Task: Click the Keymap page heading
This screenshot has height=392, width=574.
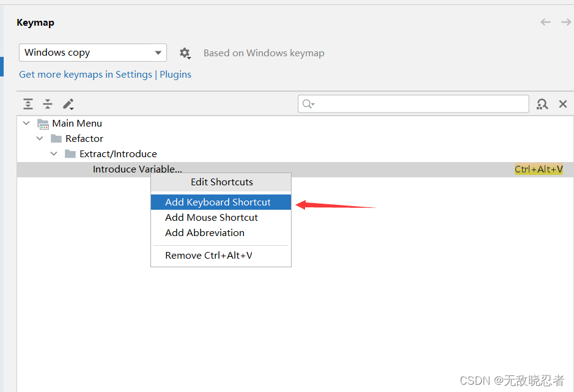Action: [x=35, y=23]
